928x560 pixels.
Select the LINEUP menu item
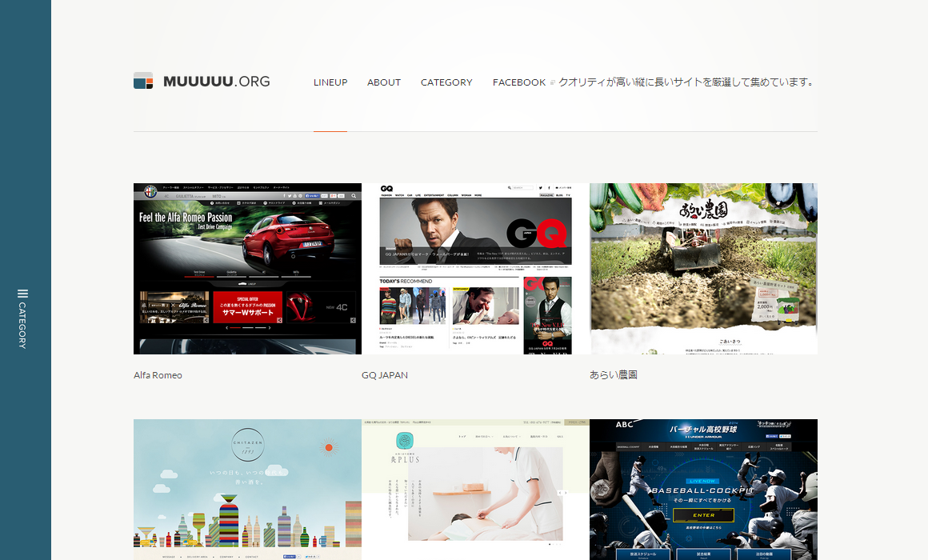pyautogui.click(x=330, y=82)
